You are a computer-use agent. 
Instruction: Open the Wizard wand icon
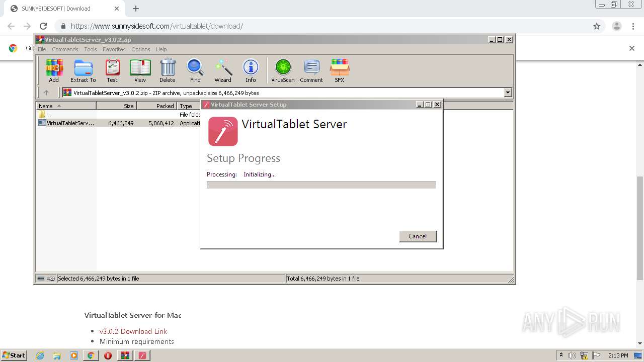pyautogui.click(x=223, y=70)
